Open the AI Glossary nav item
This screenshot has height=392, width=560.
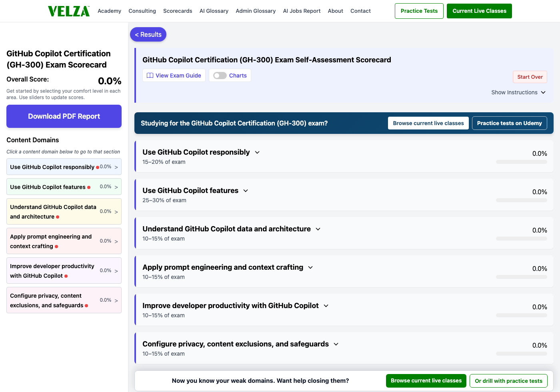coord(214,11)
